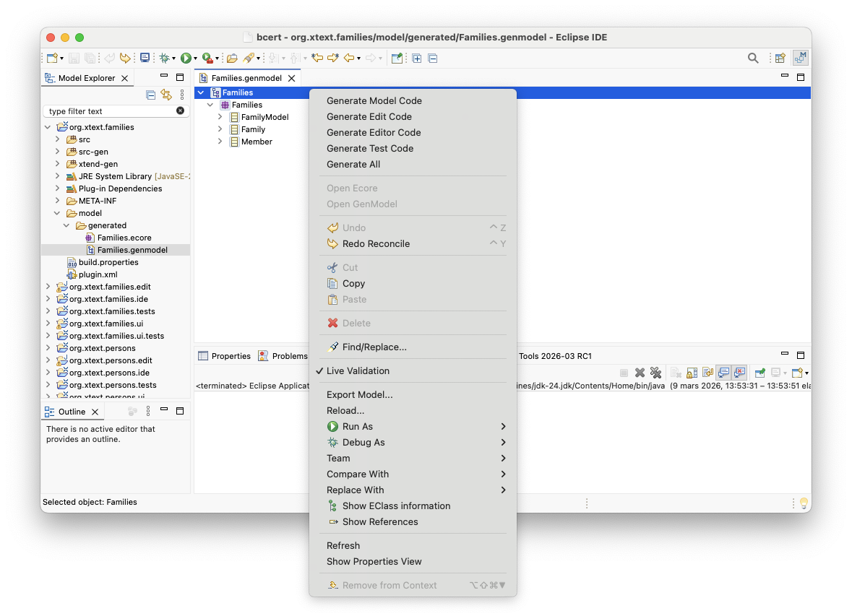Screen dimensions: 852x616
Task: Click the Expand All toolbar icon
Action: click(417, 58)
